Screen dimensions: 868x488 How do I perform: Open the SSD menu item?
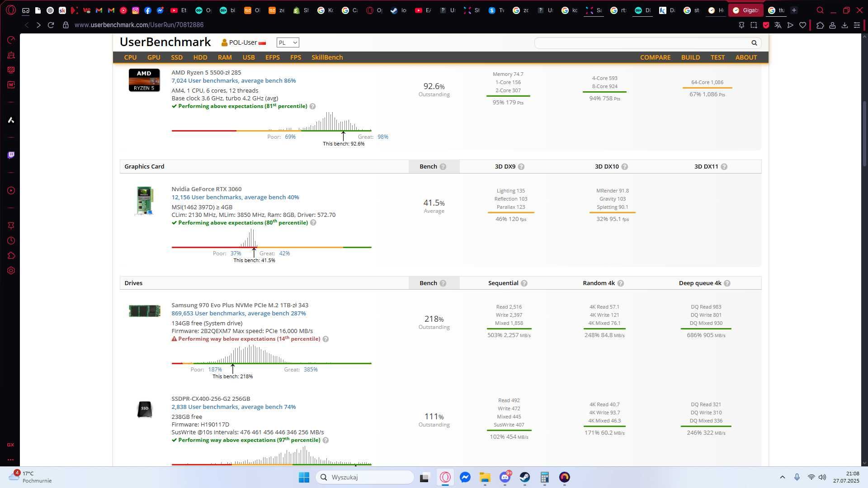(x=177, y=57)
